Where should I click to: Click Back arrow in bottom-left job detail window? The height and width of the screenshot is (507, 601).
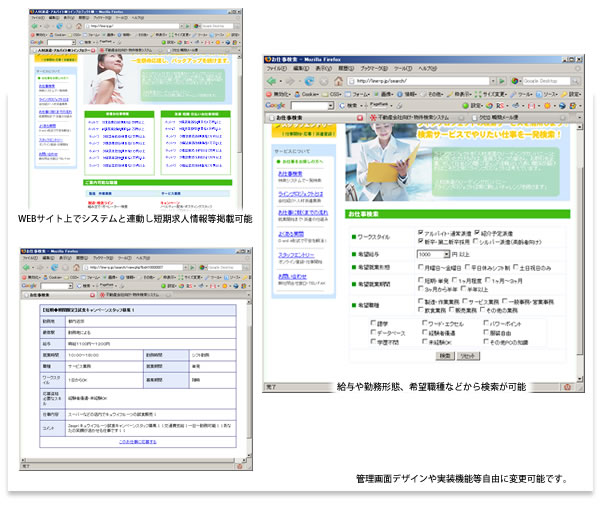[26, 267]
